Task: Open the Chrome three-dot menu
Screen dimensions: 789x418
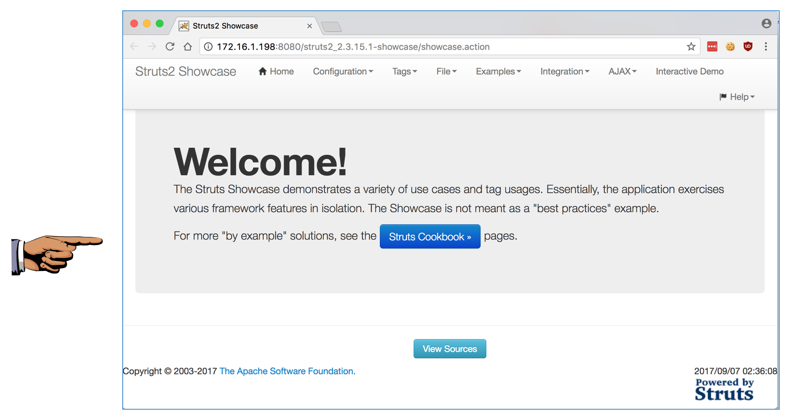Action: pos(766,47)
